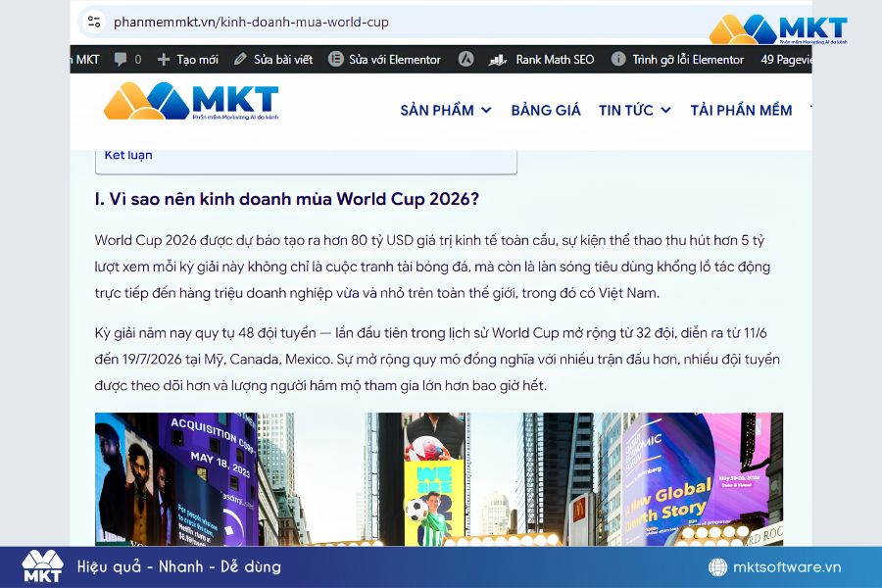The image size is (882, 588).
Task: Click the comment count 0 in admin bar
Action: 138,59
